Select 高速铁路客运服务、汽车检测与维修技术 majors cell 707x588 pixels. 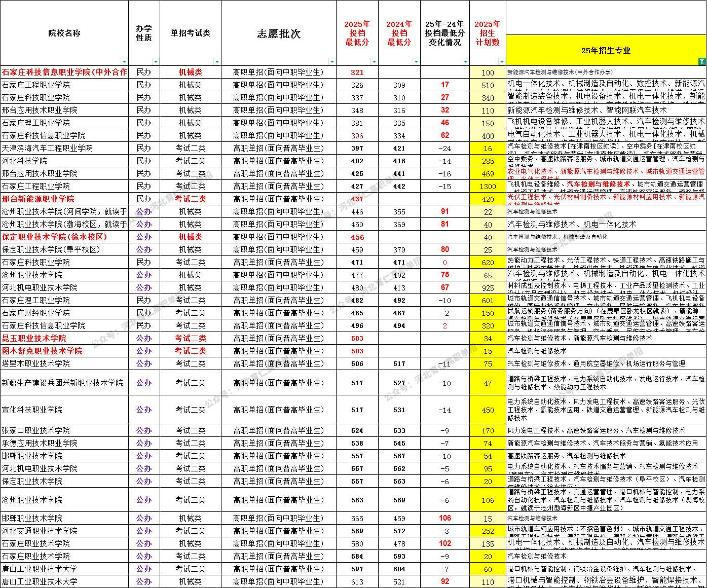606,456
